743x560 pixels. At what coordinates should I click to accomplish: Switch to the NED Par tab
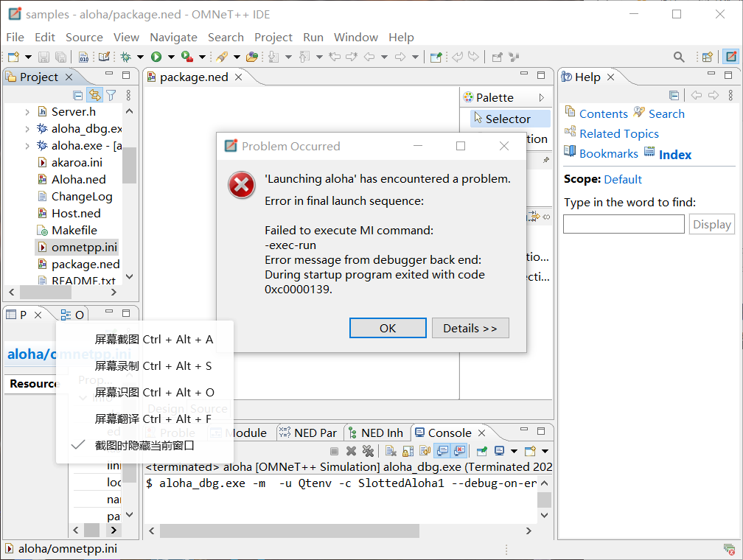308,433
